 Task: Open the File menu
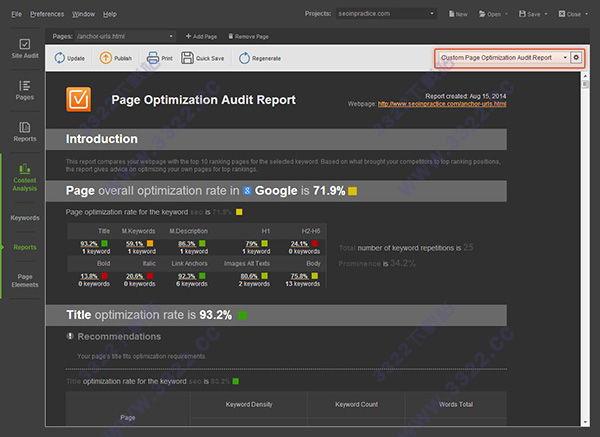tap(16, 14)
